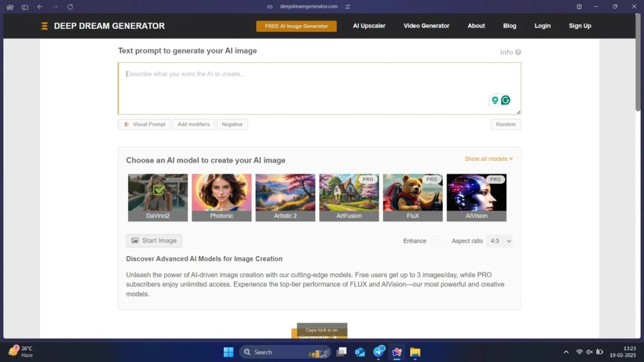
Task: Click the Start Image button
Action: (154, 241)
